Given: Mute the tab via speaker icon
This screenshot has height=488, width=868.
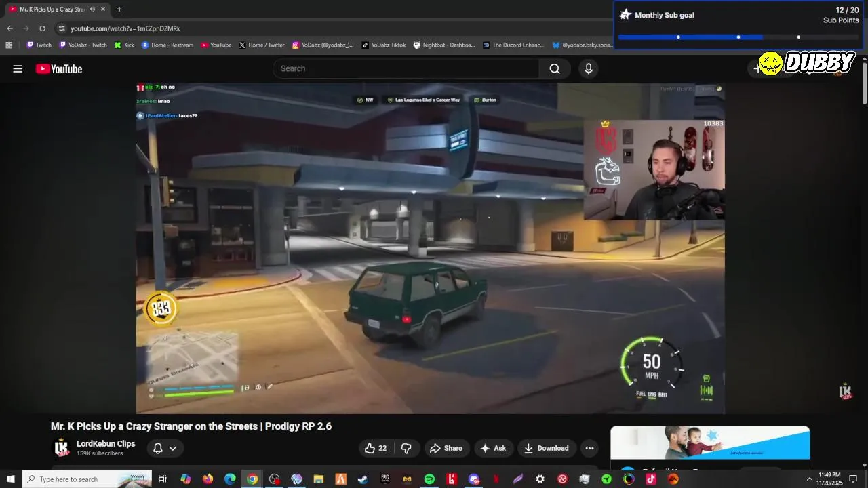Looking at the screenshot, I should [x=92, y=9].
